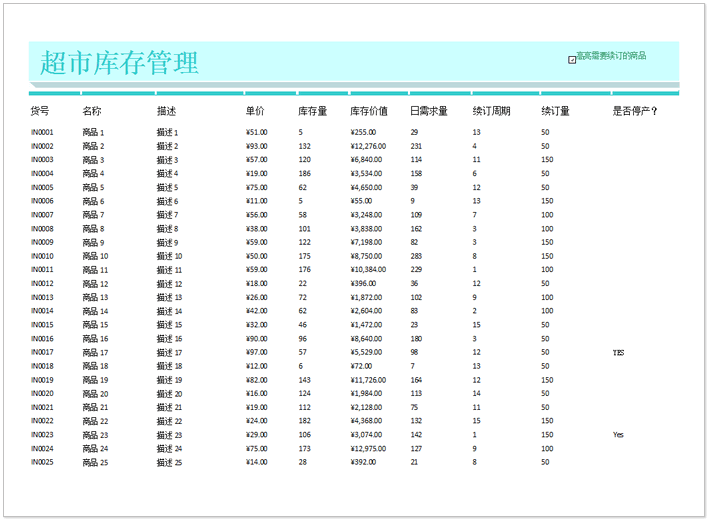Viewport: 709px width, 521px height.
Task: Select the 名称 column header
Action: point(92,111)
